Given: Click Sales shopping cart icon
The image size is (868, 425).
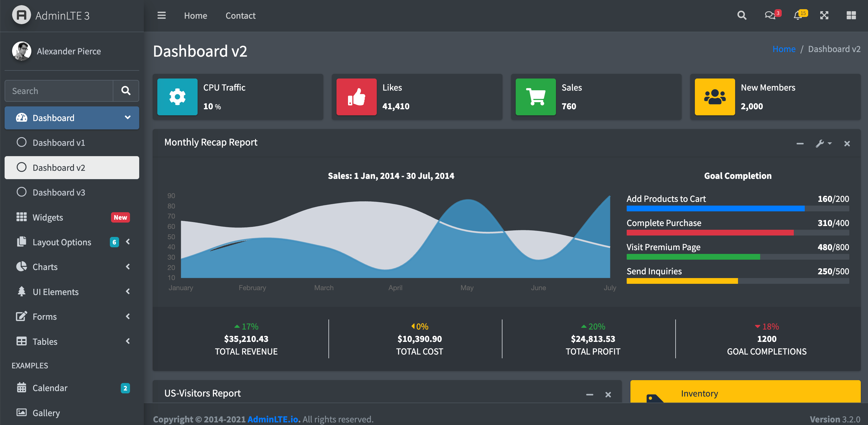Looking at the screenshot, I should (536, 97).
